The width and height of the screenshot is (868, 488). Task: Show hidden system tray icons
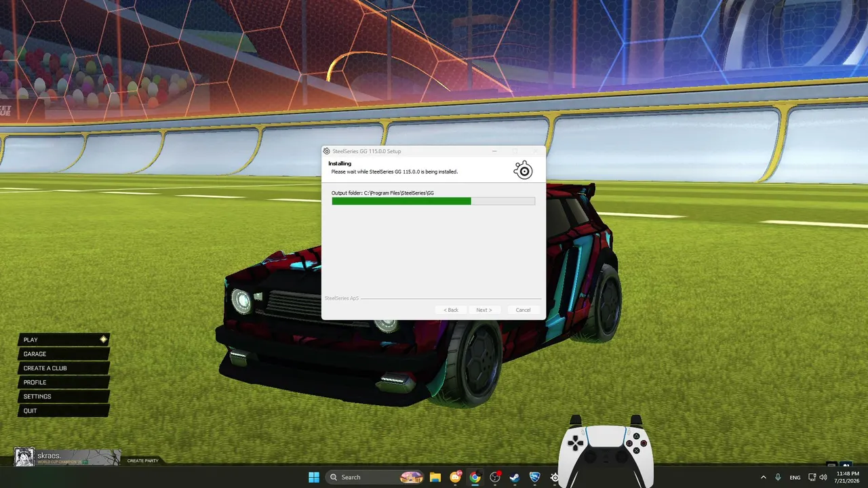click(x=763, y=477)
